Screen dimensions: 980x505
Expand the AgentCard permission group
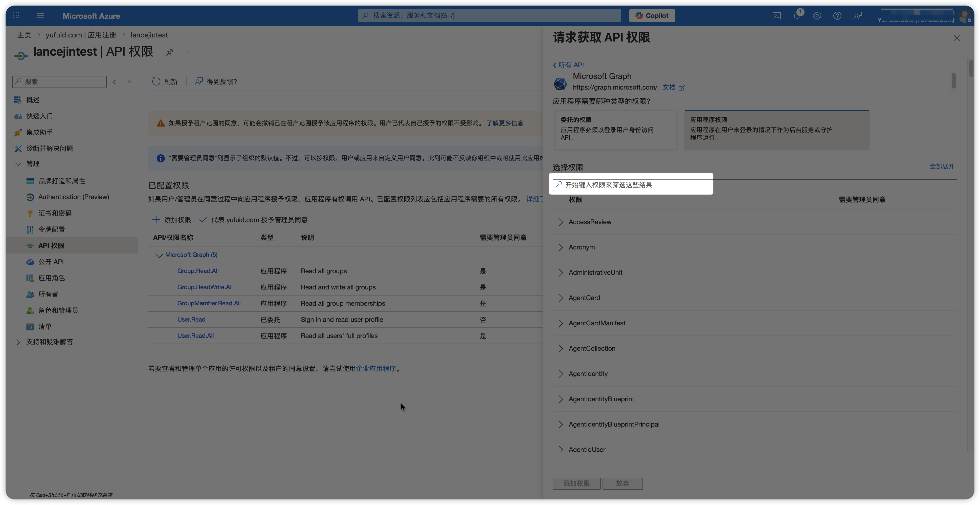click(x=560, y=298)
